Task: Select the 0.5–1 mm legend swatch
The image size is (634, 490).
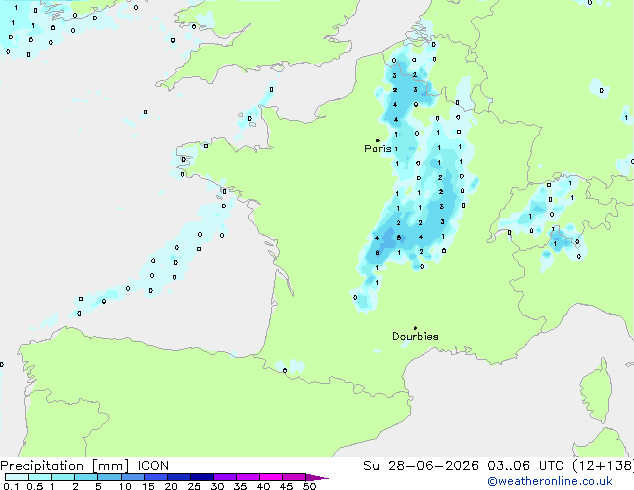Action: tap(40, 477)
